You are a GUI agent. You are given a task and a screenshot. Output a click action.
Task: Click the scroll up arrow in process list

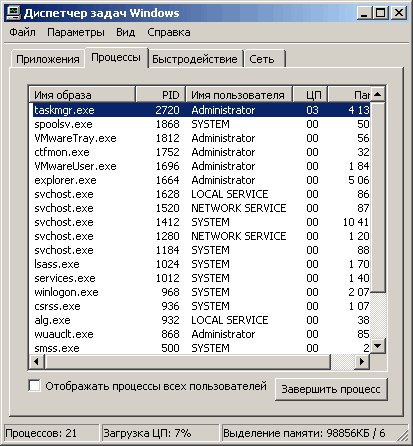pos(377,95)
